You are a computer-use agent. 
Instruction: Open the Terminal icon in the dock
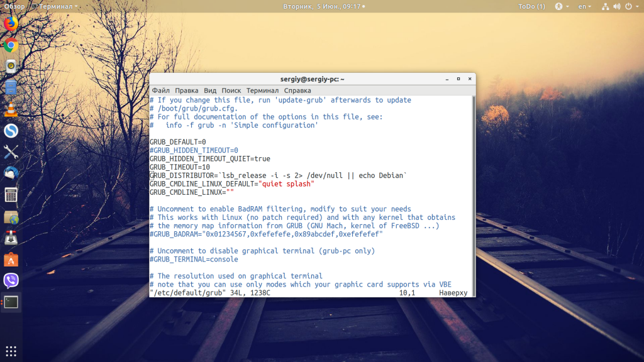pyautogui.click(x=9, y=302)
